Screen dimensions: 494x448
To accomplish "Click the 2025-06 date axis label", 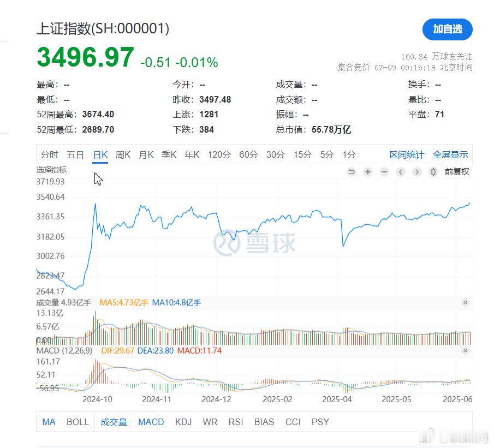I will tap(458, 399).
